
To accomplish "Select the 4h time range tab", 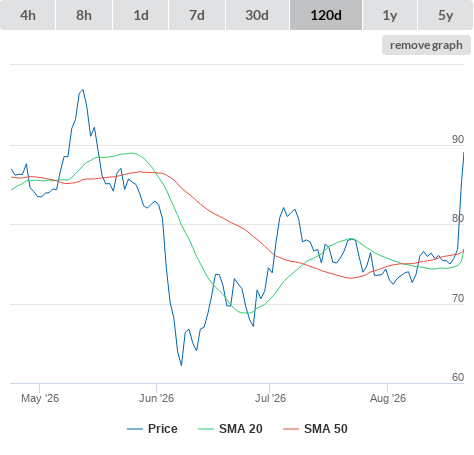I will click(x=28, y=15).
